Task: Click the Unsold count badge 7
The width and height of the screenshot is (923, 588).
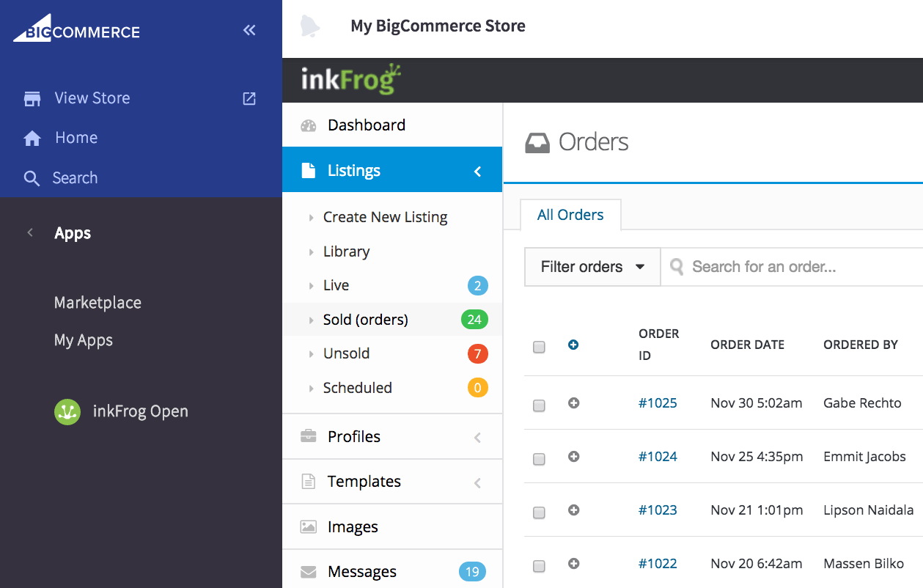Action: 477,354
